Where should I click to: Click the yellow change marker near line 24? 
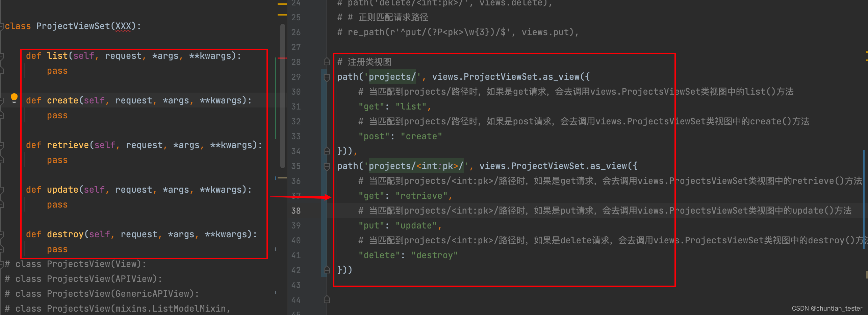coord(280,4)
